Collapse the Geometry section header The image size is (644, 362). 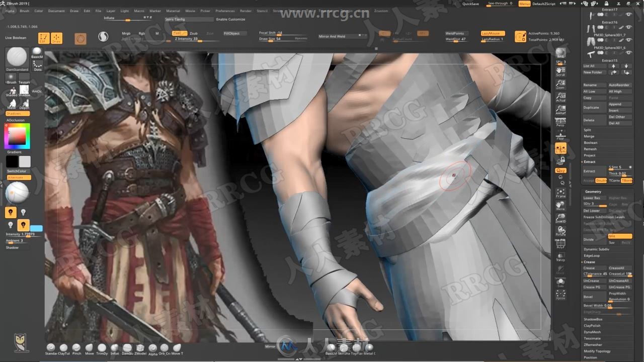(x=593, y=192)
